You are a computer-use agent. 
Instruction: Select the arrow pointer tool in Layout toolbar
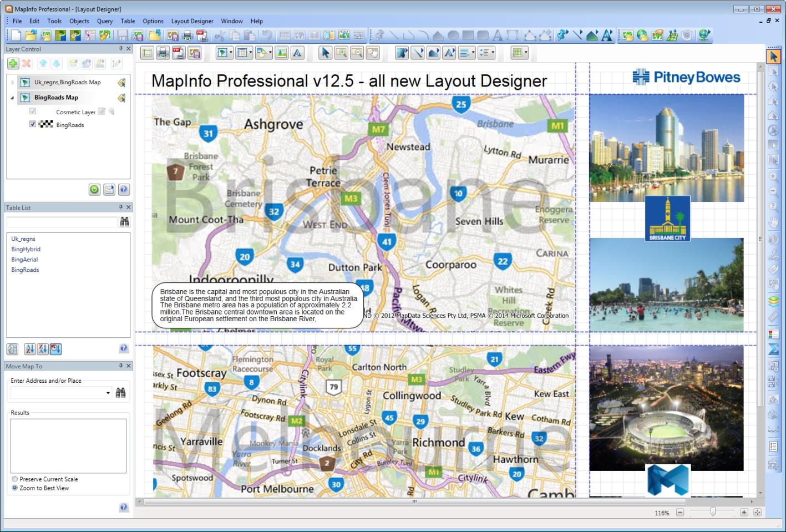(x=326, y=53)
